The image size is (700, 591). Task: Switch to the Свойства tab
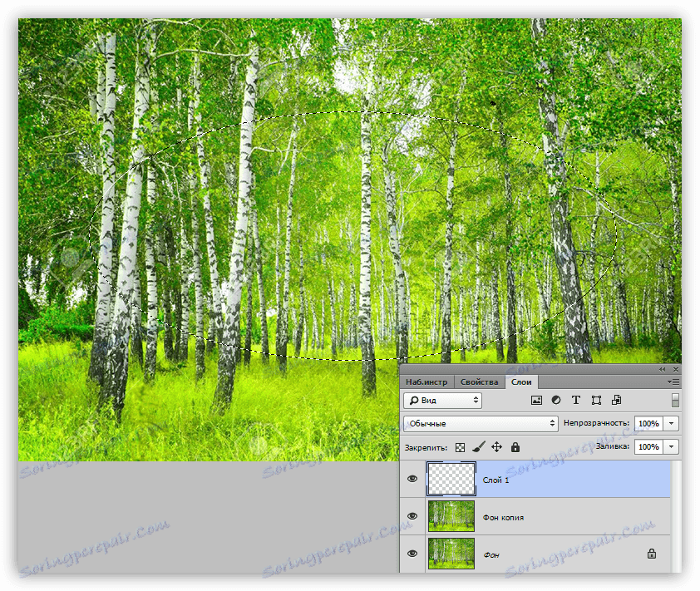[479, 382]
